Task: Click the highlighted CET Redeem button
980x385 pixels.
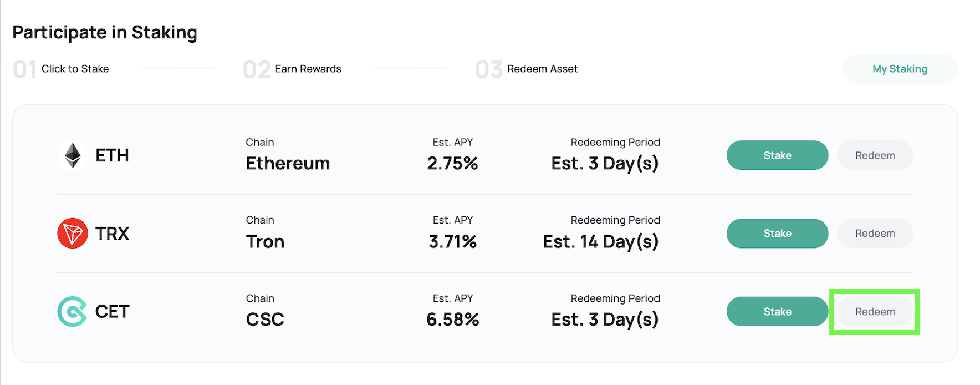Action: pos(875,312)
